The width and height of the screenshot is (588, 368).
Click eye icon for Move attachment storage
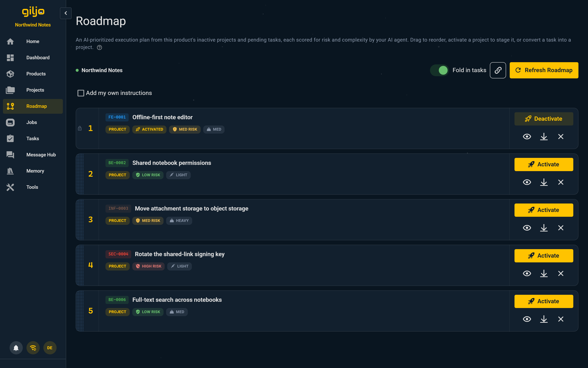[x=527, y=228]
